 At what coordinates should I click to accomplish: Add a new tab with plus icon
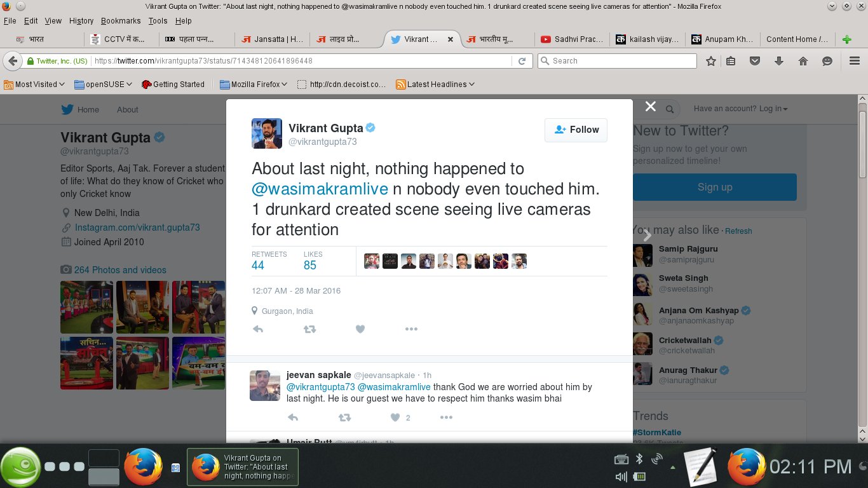coord(846,39)
